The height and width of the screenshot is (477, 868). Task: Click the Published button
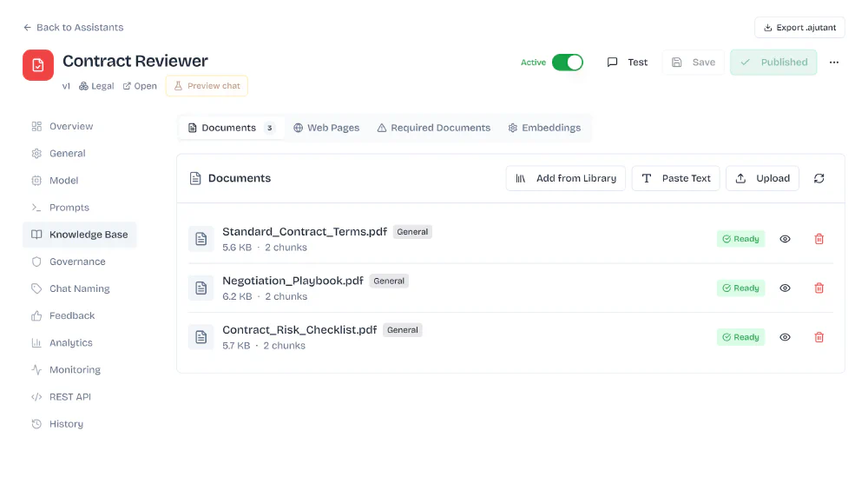click(773, 62)
